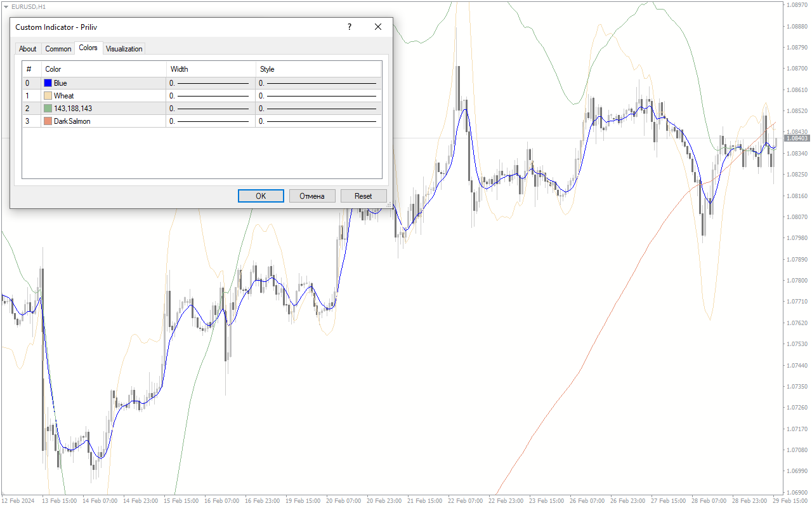
Task: Click the Style column header
Action: [318, 69]
